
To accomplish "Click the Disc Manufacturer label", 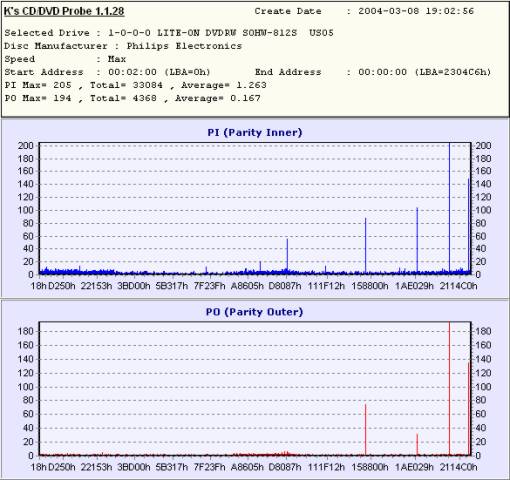I will 56,46.
